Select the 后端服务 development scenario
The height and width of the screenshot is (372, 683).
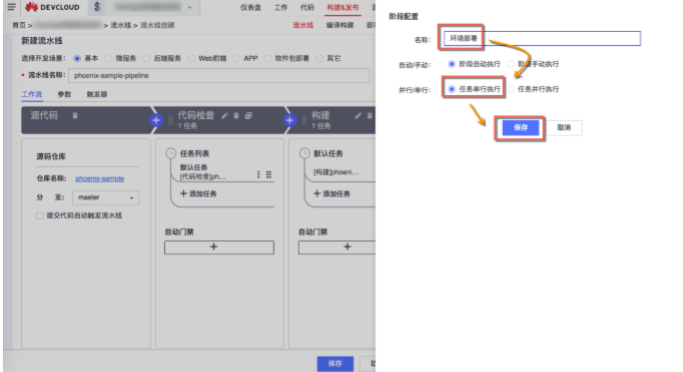pos(146,58)
